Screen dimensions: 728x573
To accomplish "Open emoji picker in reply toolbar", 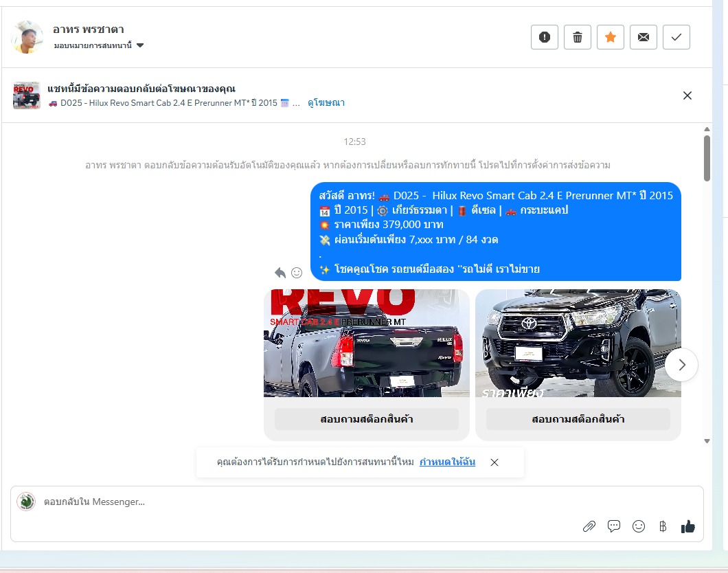I will pos(639,526).
